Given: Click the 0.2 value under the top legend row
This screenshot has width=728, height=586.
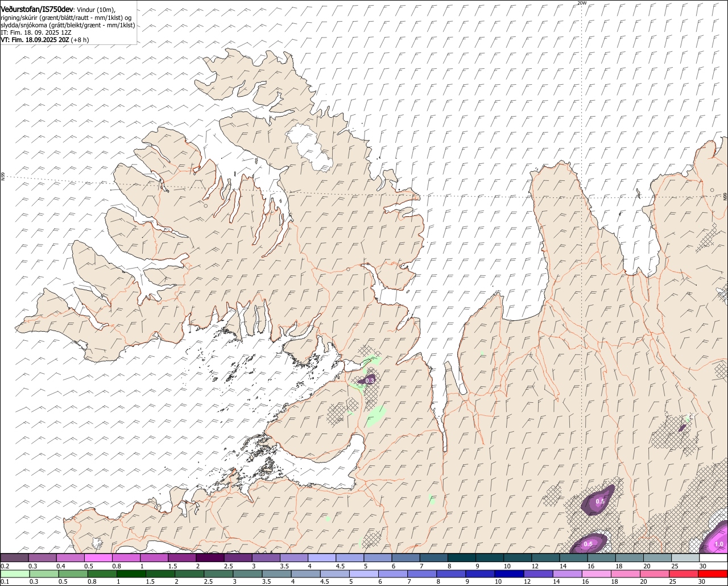Looking at the screenshot, I should coord(5,566).
